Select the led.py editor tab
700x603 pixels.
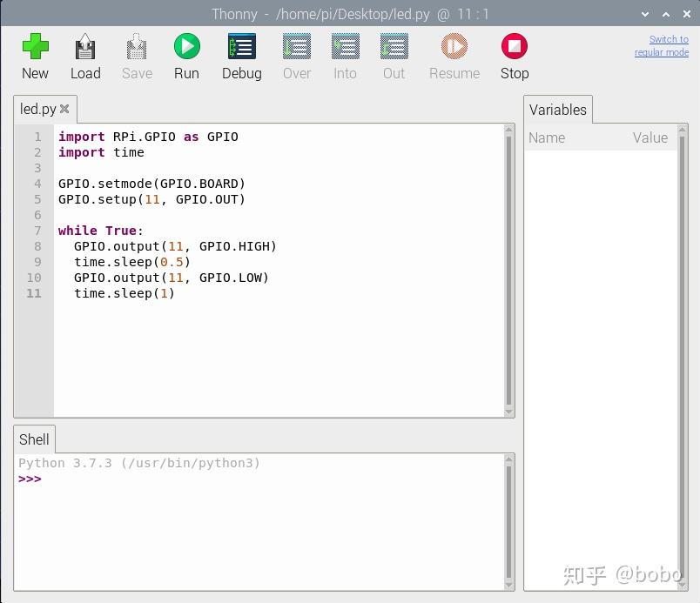pos(37,110)
